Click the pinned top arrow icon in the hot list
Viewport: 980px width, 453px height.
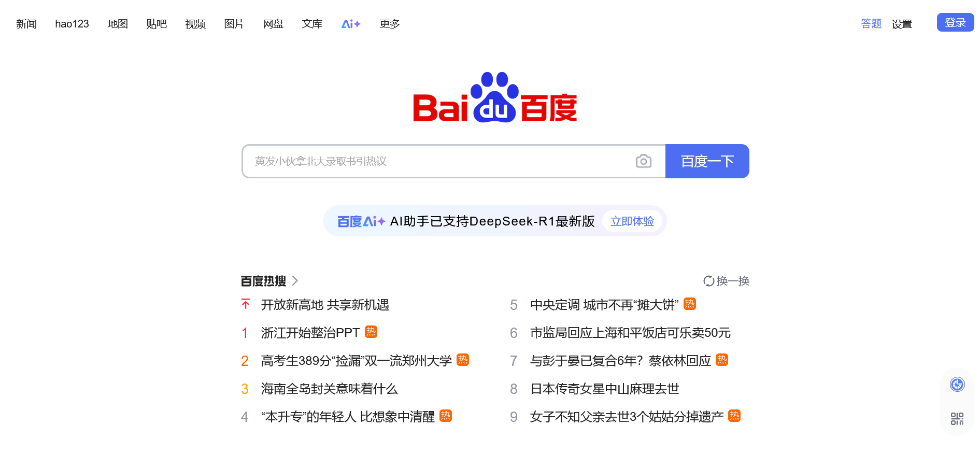[x=246, y=304]
